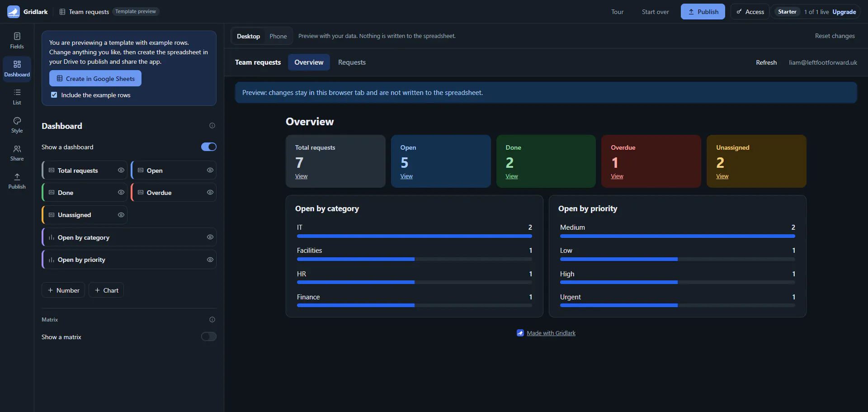
Task: Hide the Open tile with eye icon
Action: pyautogui.click(x=210, y=170)
